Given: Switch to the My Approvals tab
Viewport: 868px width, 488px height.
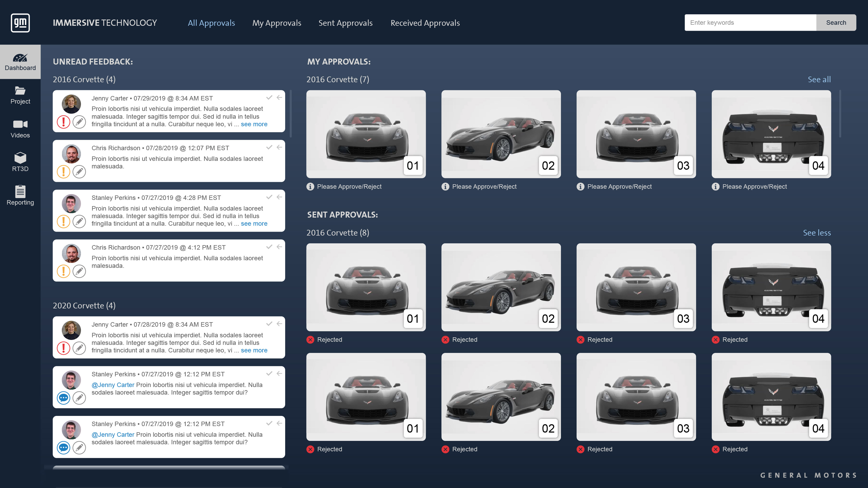Looking at the screenshot, I should [277, 23].
